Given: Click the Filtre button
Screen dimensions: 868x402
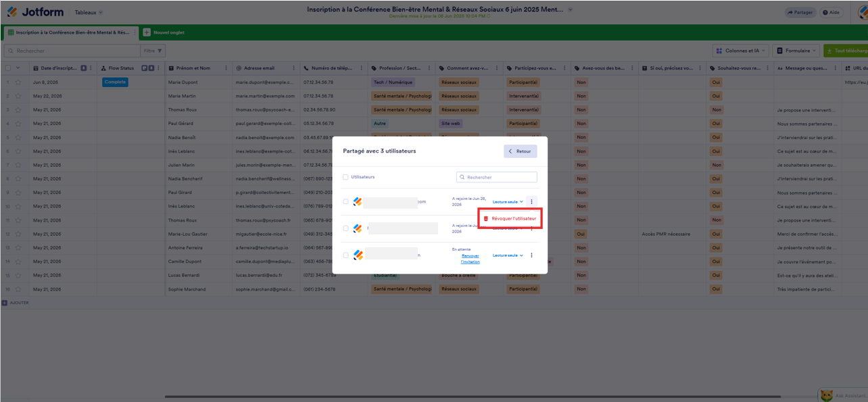Looking at the screenshot, I should click(x=153, y=51).
